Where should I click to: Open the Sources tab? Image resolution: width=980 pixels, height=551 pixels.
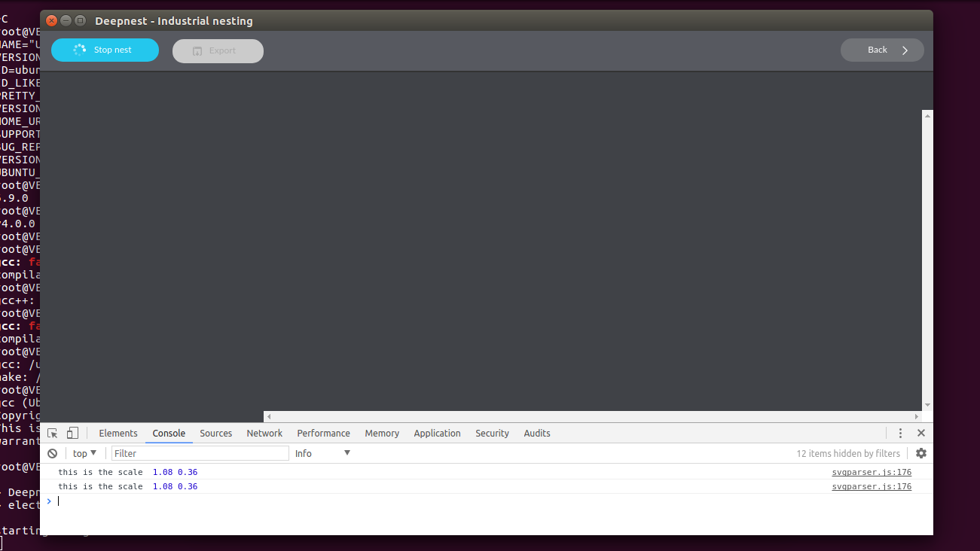point(216,433)
